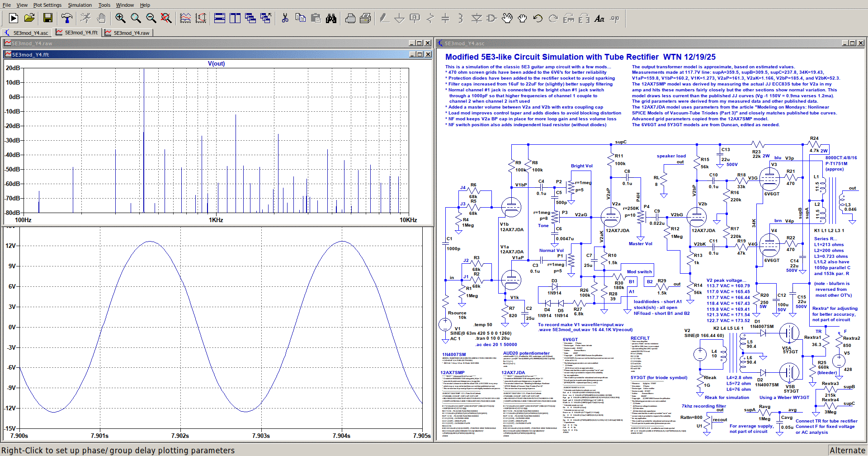The width and height of the screenshot is (868, 456).
Task: Open the Control Panel hammer icon
Action: pos(67,18)
